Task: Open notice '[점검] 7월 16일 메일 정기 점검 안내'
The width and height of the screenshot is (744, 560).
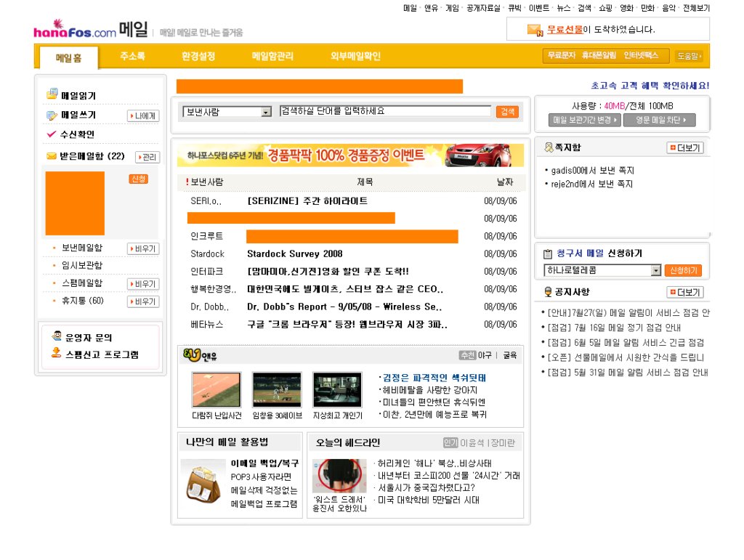Action: (614, 328)
